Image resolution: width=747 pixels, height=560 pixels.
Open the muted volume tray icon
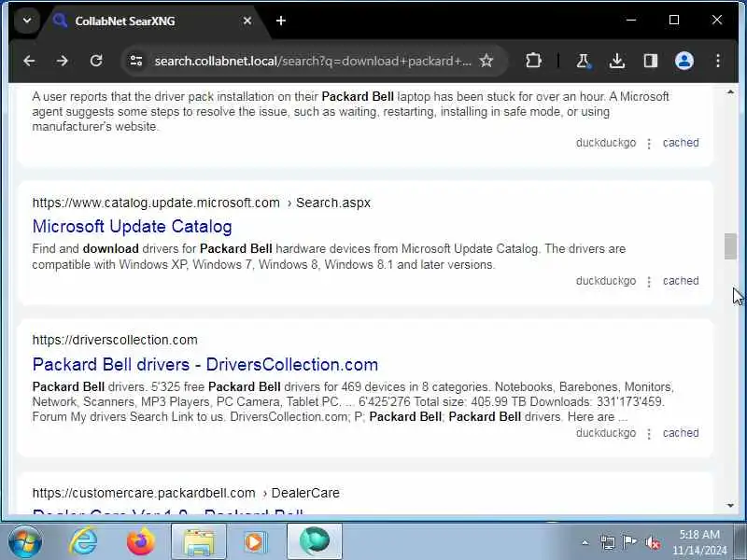tap(652, 542)
